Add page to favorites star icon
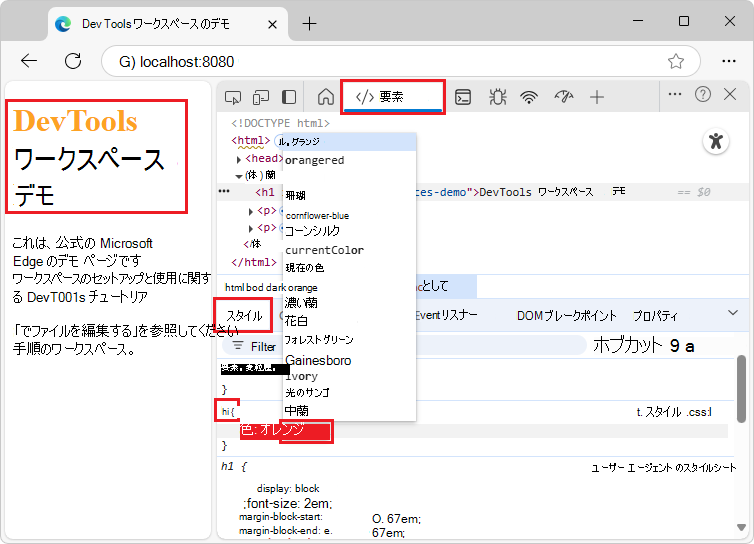754x544 pixels. tap(676, 61)
